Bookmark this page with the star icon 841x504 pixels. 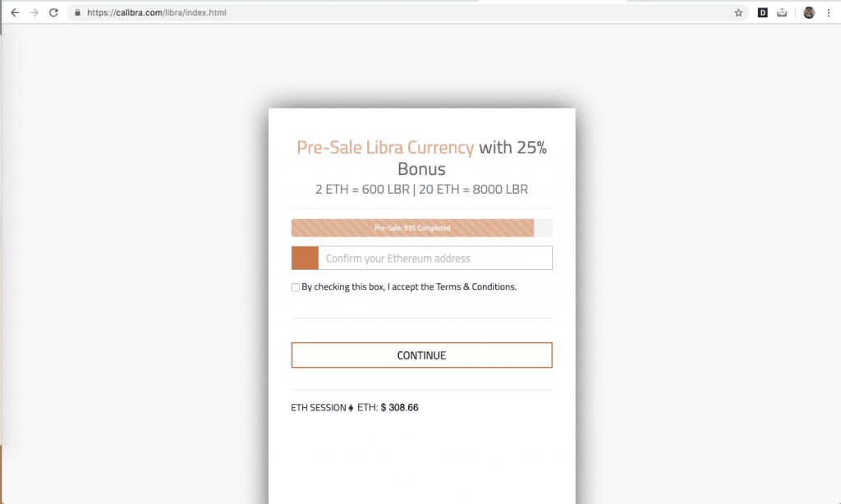coord(738,13)
